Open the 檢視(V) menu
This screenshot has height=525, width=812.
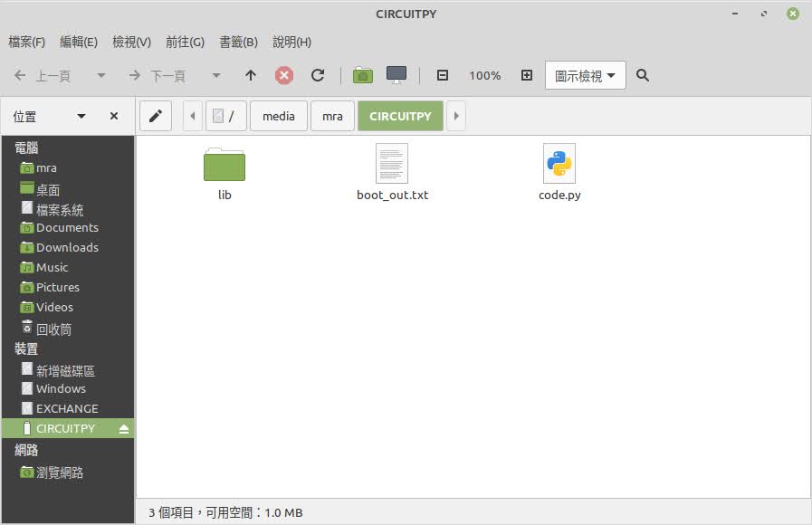pos(132,42)
